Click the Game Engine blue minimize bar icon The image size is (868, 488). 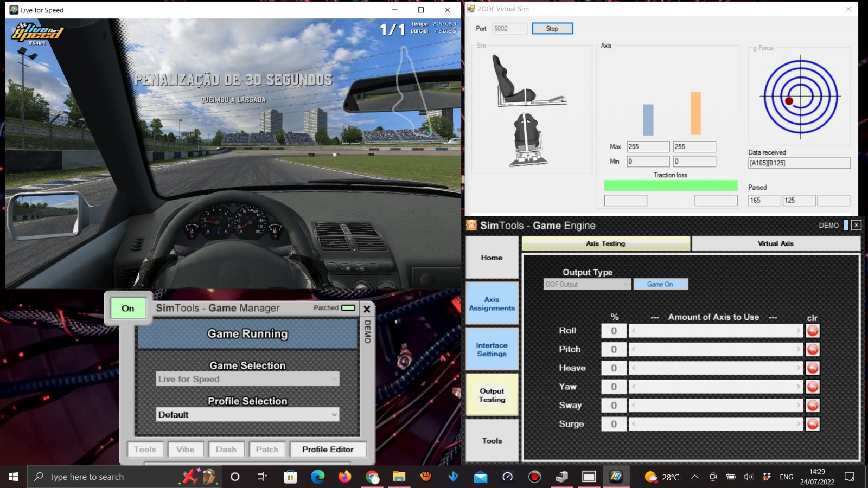click(846, 225)
